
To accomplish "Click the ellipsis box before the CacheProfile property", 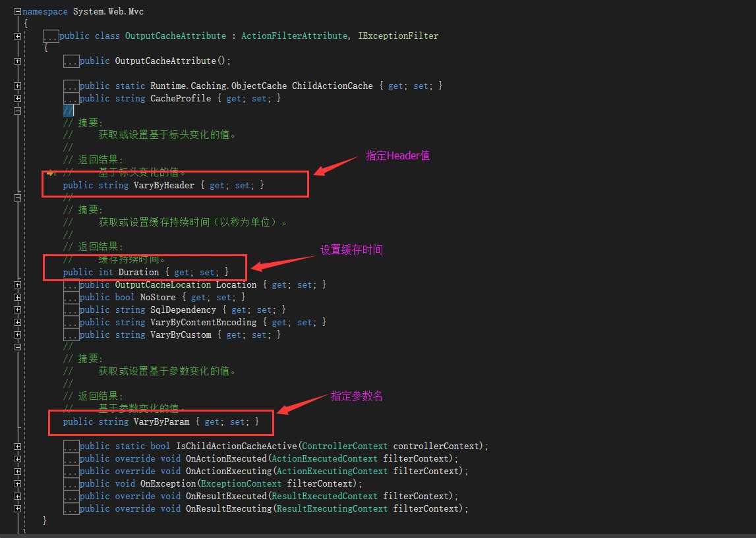I will 71,99.
